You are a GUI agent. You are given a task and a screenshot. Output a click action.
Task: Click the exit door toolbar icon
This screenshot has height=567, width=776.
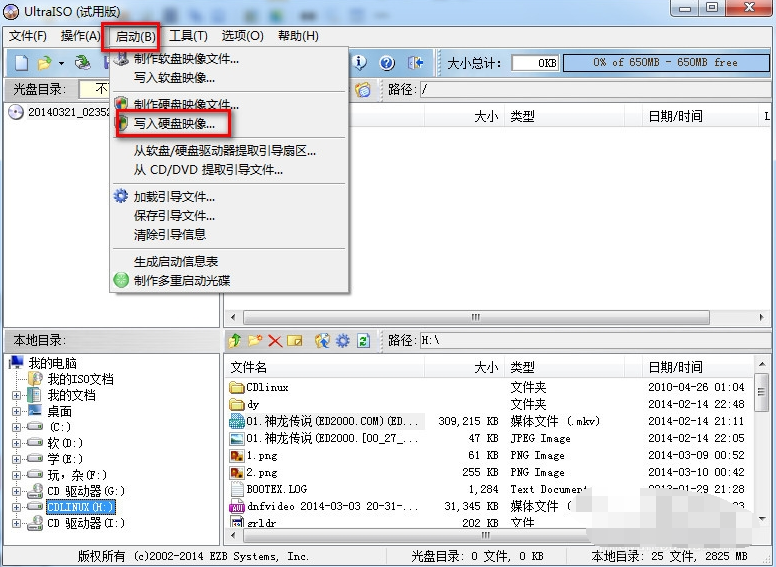coord(415,63)
